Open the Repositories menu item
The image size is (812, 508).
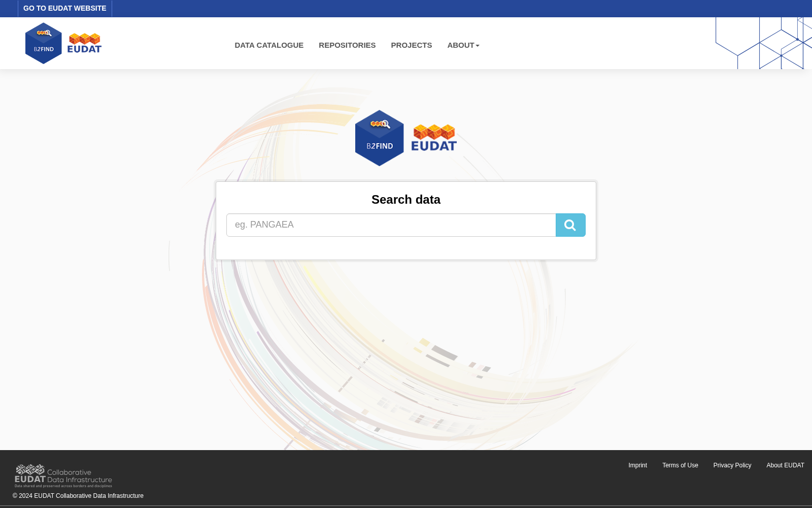click(347, 45)
